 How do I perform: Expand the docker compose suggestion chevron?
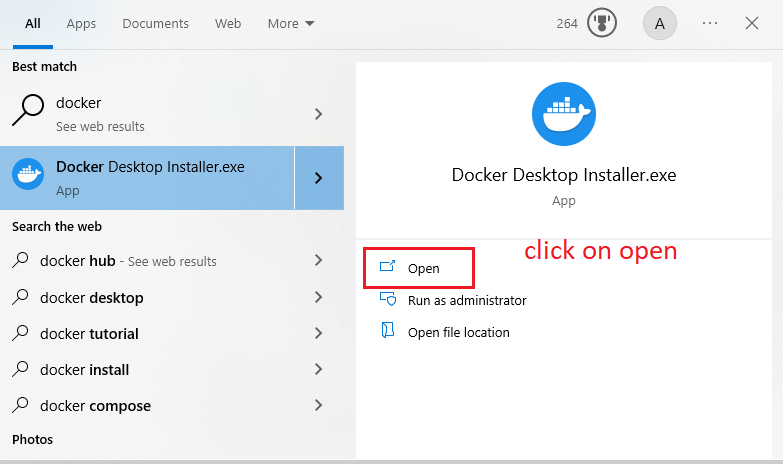point(319,406)
